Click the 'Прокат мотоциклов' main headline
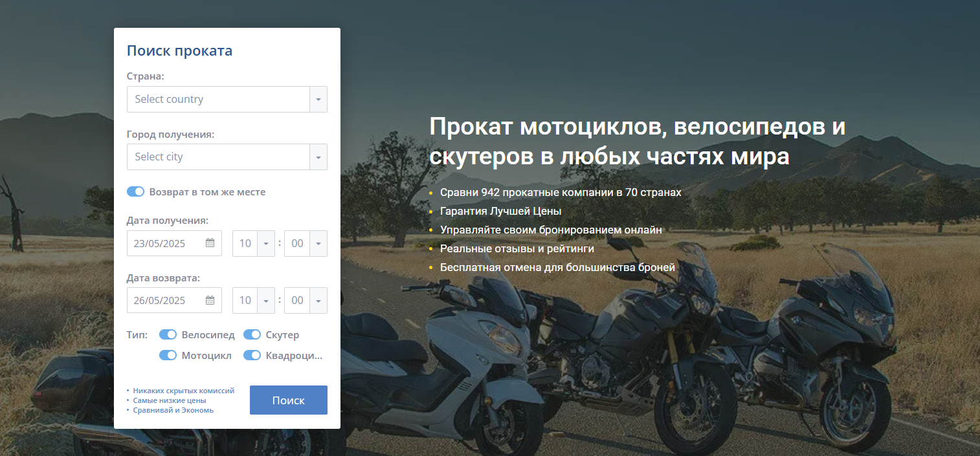 (638, 142)
